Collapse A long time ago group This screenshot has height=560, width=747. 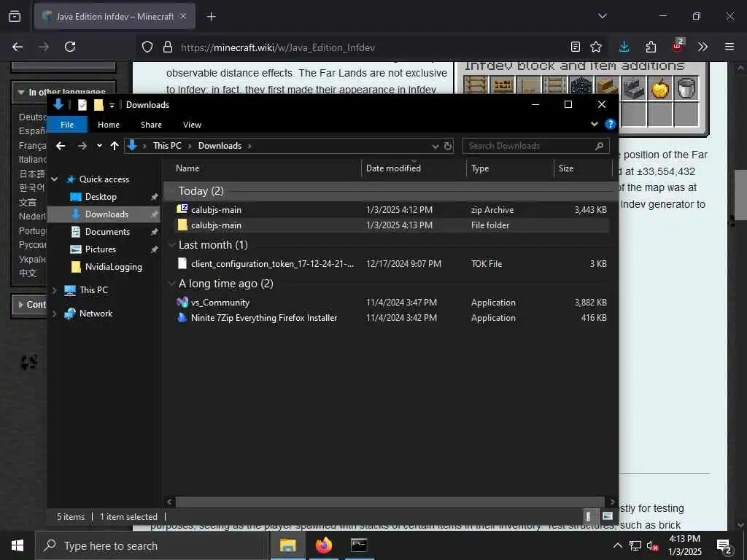171,284
